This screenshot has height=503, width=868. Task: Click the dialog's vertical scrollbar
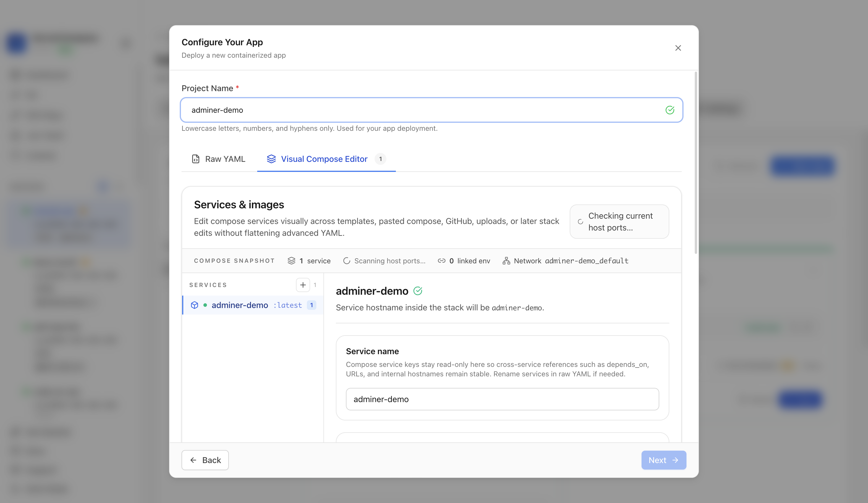click(696, 162)
